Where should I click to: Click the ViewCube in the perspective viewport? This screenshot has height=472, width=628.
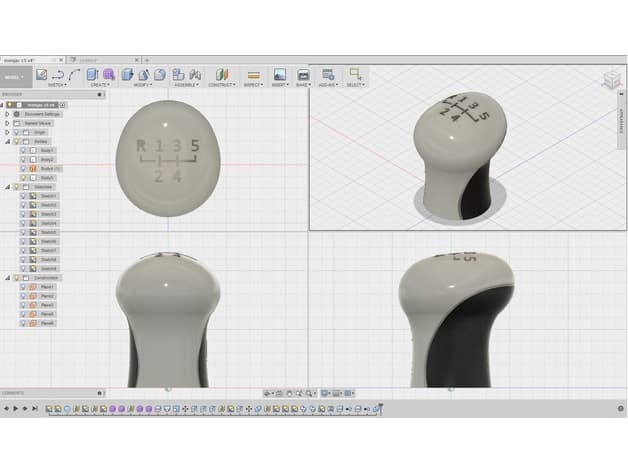pyautogui.click(x=612, y=80)
